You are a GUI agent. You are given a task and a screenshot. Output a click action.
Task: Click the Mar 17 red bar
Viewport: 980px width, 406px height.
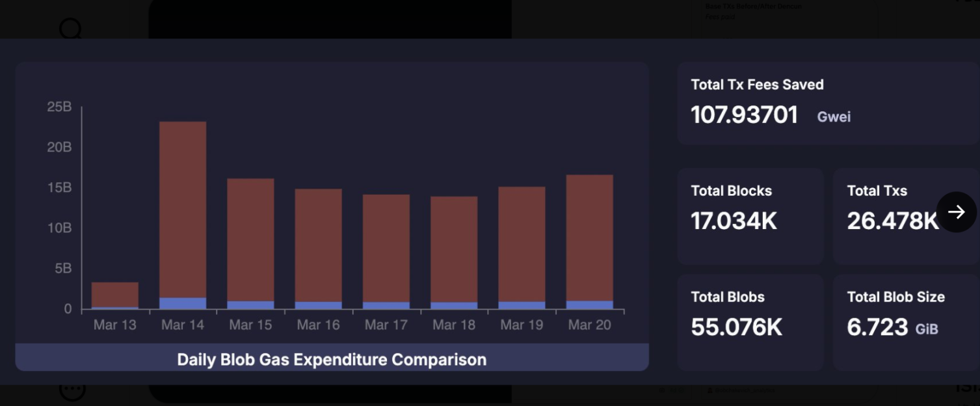point(386,247)
